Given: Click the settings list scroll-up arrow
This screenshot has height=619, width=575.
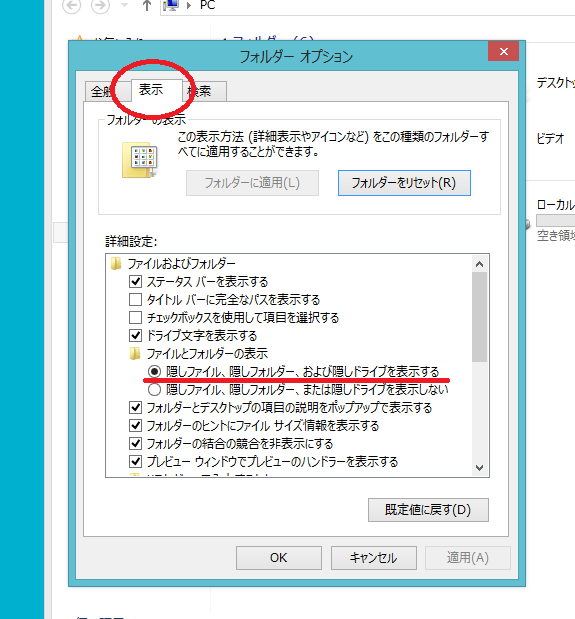Looking at the screenshot, I should click(479, 264).
